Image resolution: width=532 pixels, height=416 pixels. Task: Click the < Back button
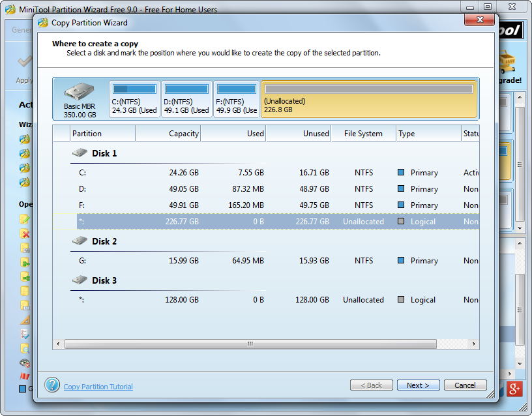[372, 385]
